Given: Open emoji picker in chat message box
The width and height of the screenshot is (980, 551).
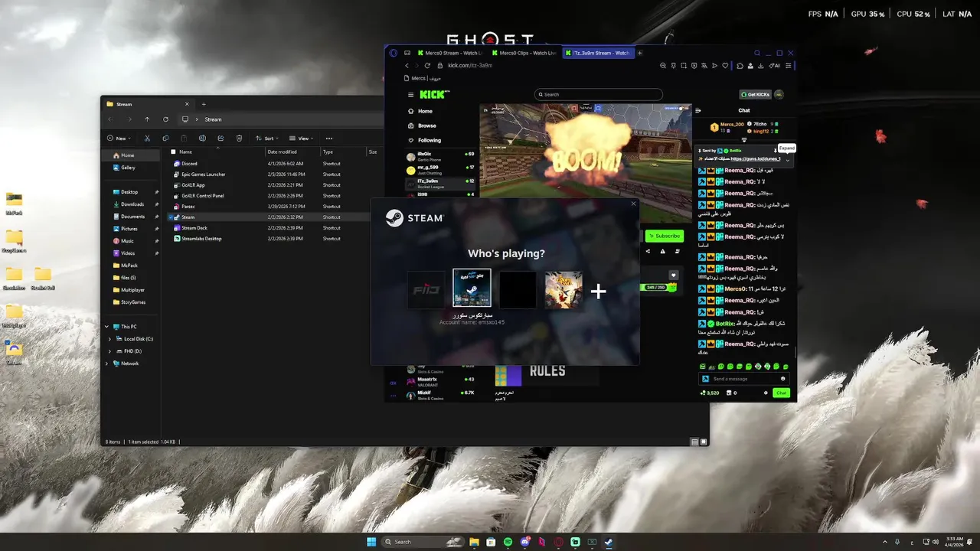Looking at the screenshot, I should [x=782, y=379].
